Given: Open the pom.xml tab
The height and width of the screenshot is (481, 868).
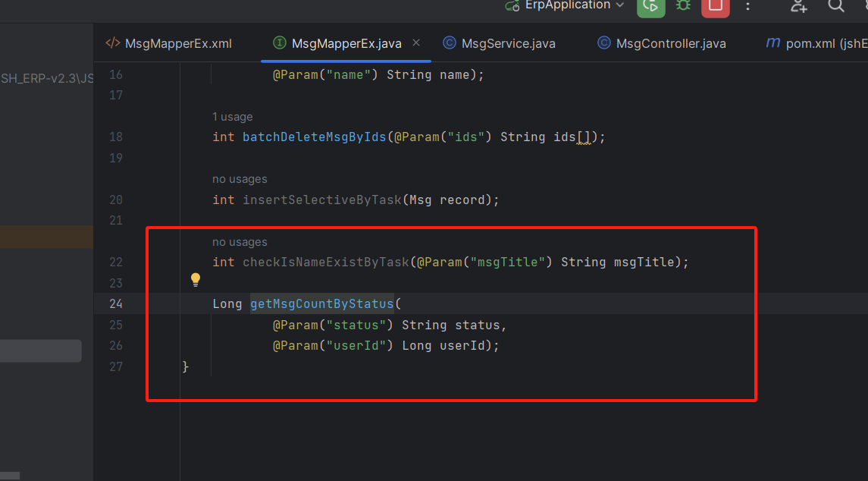Looking at the screenshot, I should (817, 43).
